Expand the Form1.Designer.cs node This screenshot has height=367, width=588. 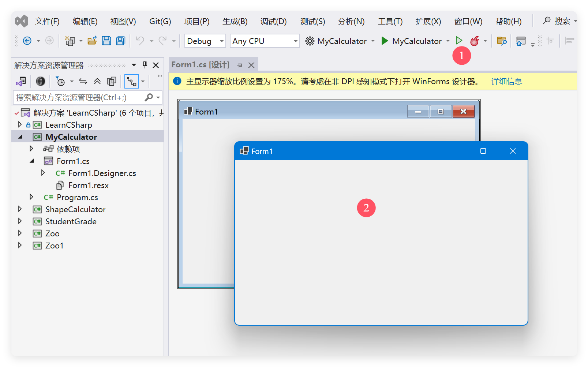[x=43, y=173]
